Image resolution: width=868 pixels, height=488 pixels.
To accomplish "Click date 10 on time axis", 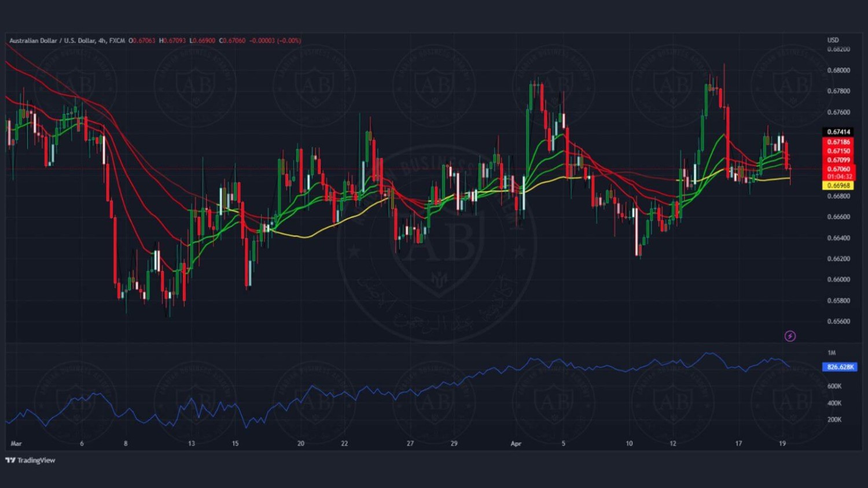I will pyautogui.click(x=629, y=443).
